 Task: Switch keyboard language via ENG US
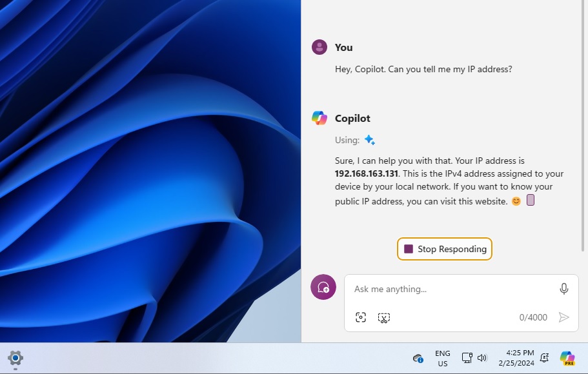pyautogui.click(x=442, y=357)
